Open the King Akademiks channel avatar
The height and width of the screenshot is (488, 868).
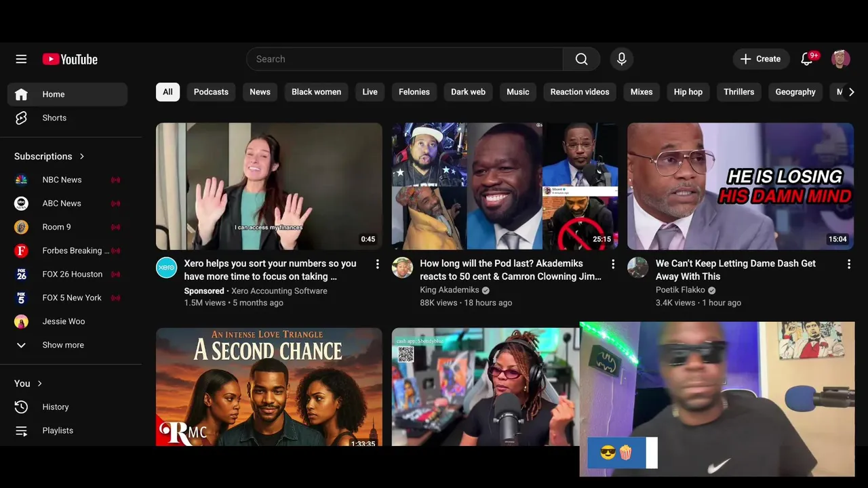click(402, 268)
